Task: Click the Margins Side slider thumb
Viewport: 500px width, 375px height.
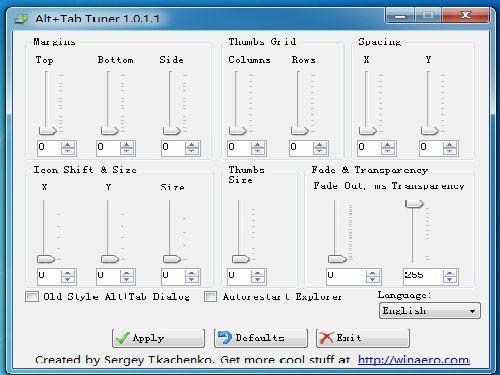Action: 172,131
